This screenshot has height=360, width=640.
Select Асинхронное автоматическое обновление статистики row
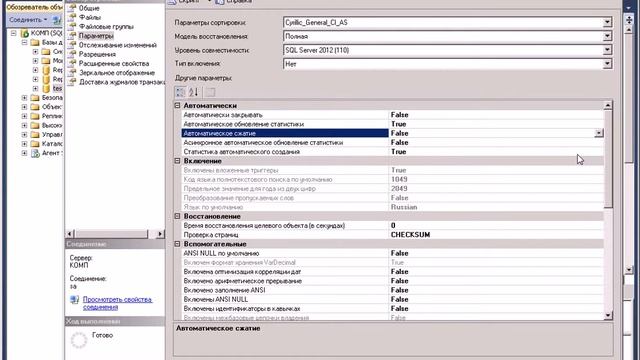pyautogui.click(x=392, y=142)
